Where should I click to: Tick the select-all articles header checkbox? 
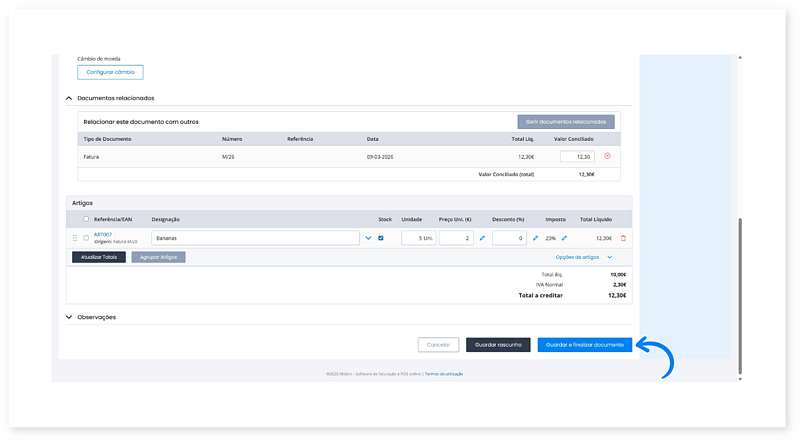pos(86,218)
